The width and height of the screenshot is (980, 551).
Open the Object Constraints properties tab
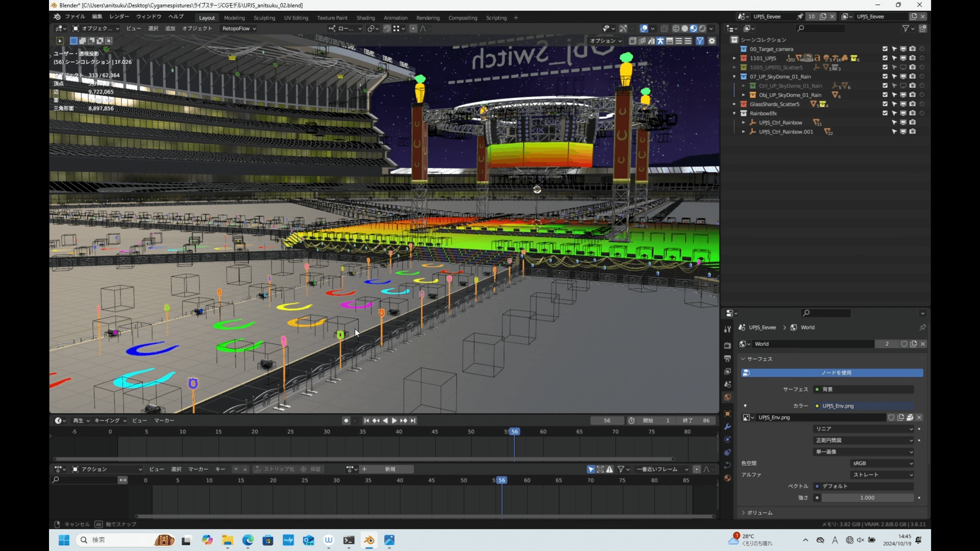click(x=727, y=452)
